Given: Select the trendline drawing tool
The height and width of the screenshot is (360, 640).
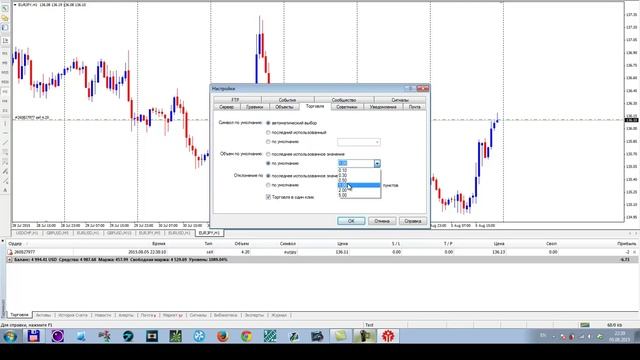Looking at the screenshot, I should point(5,142).
